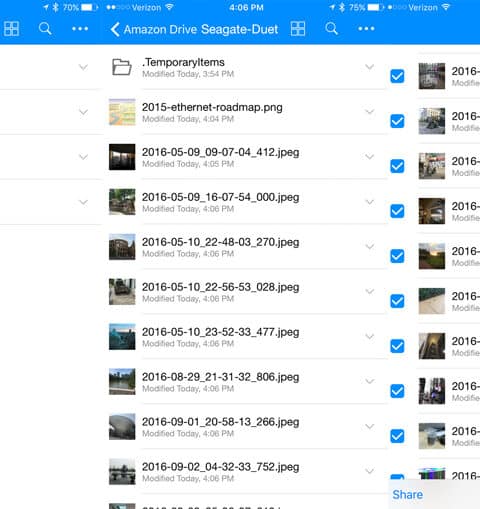This screenshot has height=509, width=480.
Task: Expand chevron for 2016-05-10_22-56-53_028.jpeg
Action: pos(369,292)
